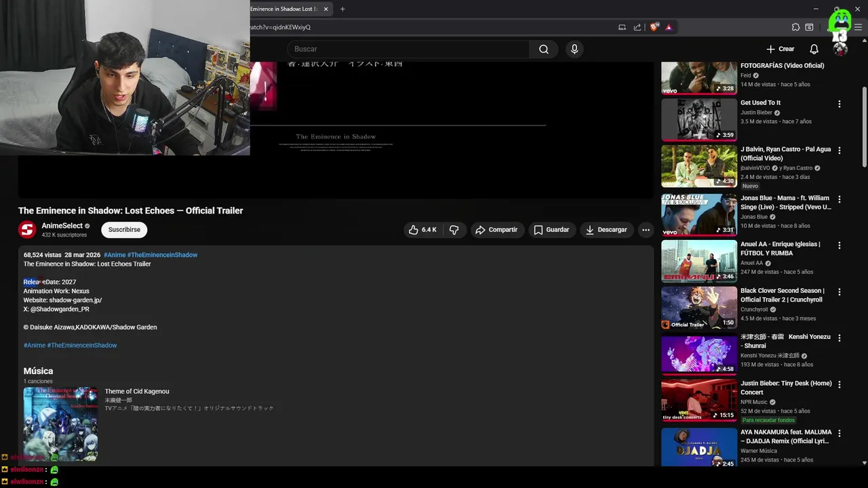This screenshot has height=488, width=868.
Task: Open J Balvin Pal Agua thumbnail
Action: point(698,166)
